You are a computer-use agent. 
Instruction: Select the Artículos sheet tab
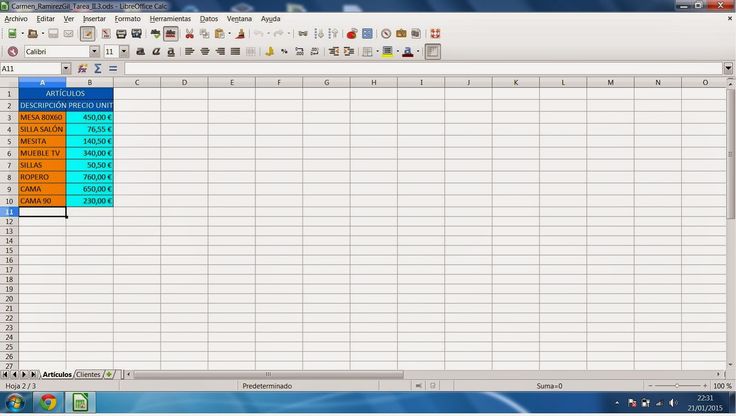coord(57,374)
